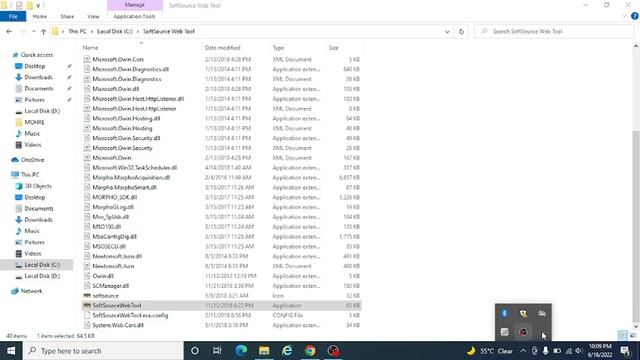Open Explorer help icon
The image size is (640, 360).
coord(634,16)
